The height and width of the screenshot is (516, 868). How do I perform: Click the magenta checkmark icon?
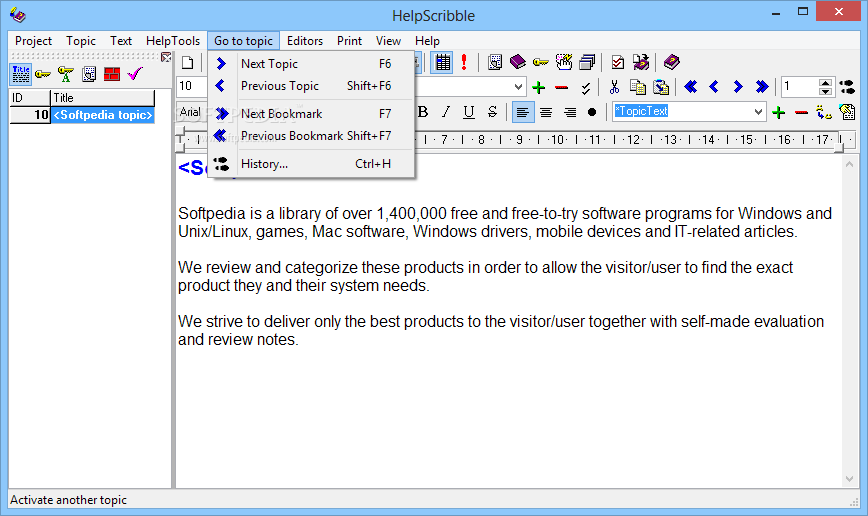click(135, 74)
